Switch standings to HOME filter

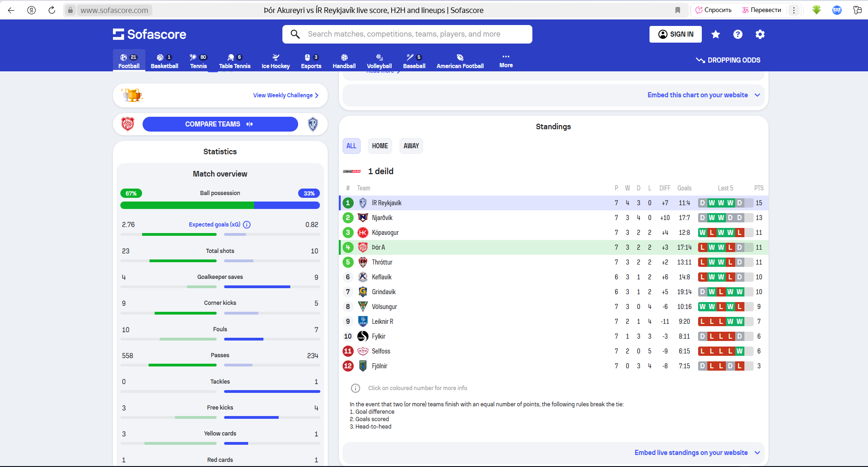(x=380, y=146)
